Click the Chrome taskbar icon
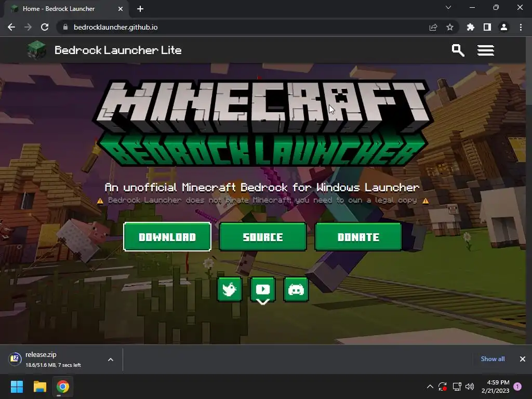The height and width of the screenshot is (399, 532). (x=63, y=387)
